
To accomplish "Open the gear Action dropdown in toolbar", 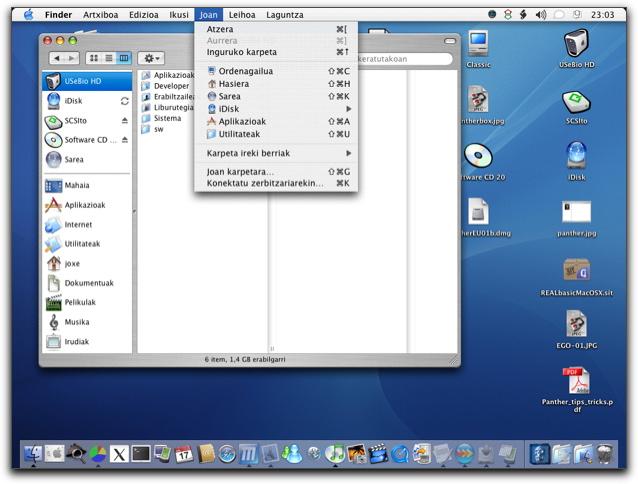I will coord(151,58).
